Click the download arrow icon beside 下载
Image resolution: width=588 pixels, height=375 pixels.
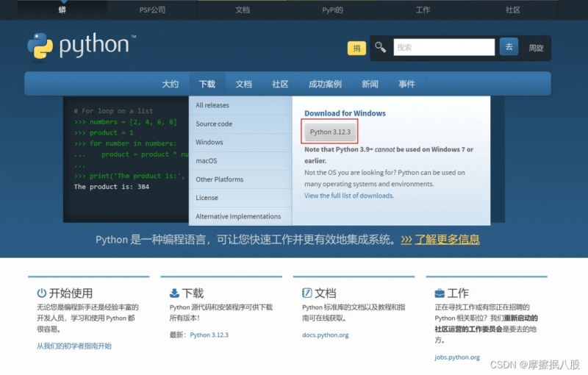click(x=174, y=293)
